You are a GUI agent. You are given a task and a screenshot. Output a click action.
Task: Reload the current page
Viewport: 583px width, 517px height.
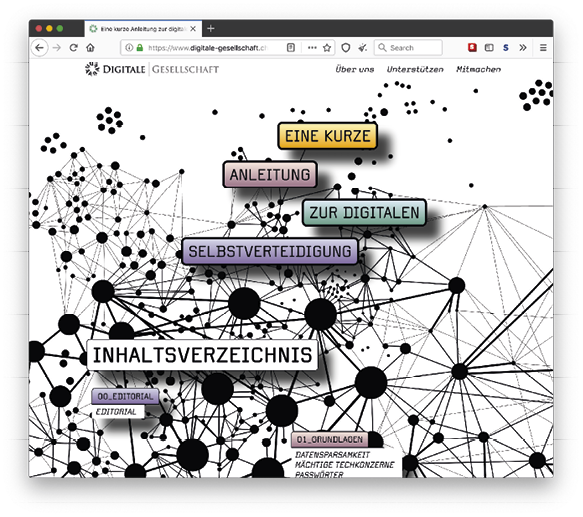click(74, 48)
